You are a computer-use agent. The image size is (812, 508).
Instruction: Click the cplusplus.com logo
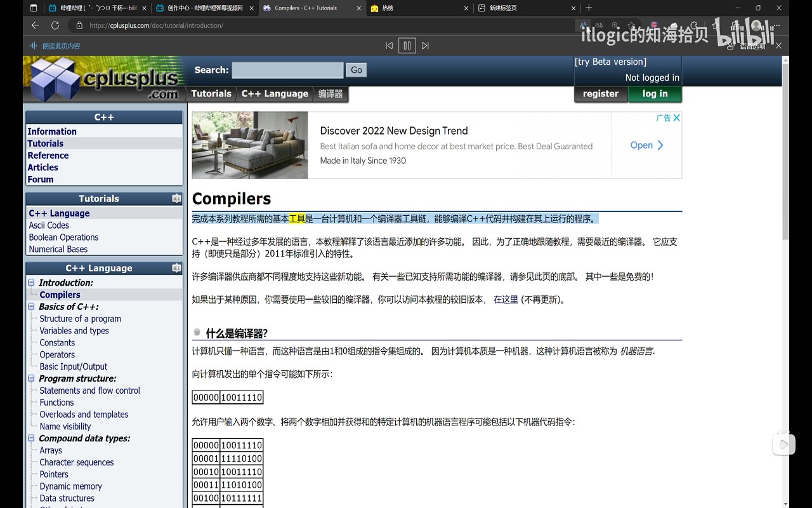pos(104,79)
